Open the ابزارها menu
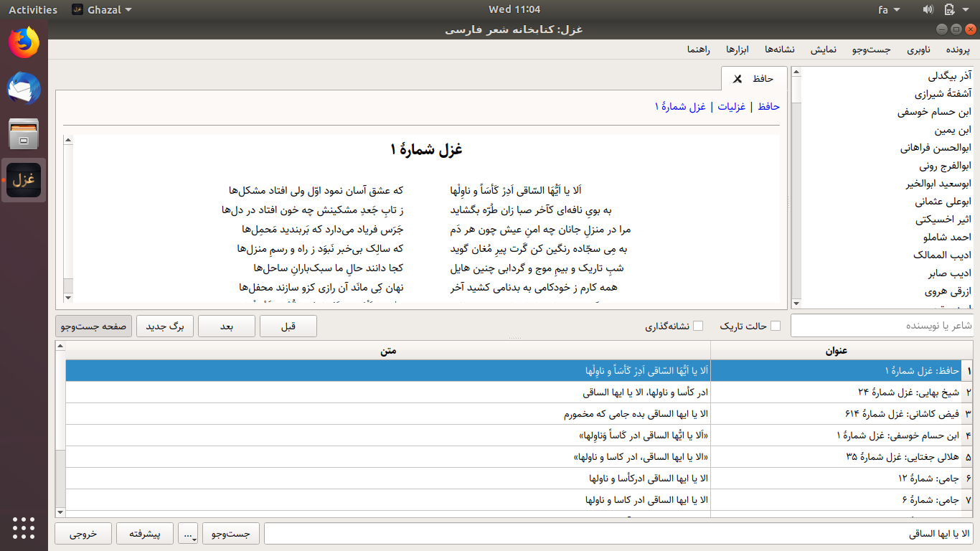The width and height of the screenshot is (980, 551). [x=738, y=50]
